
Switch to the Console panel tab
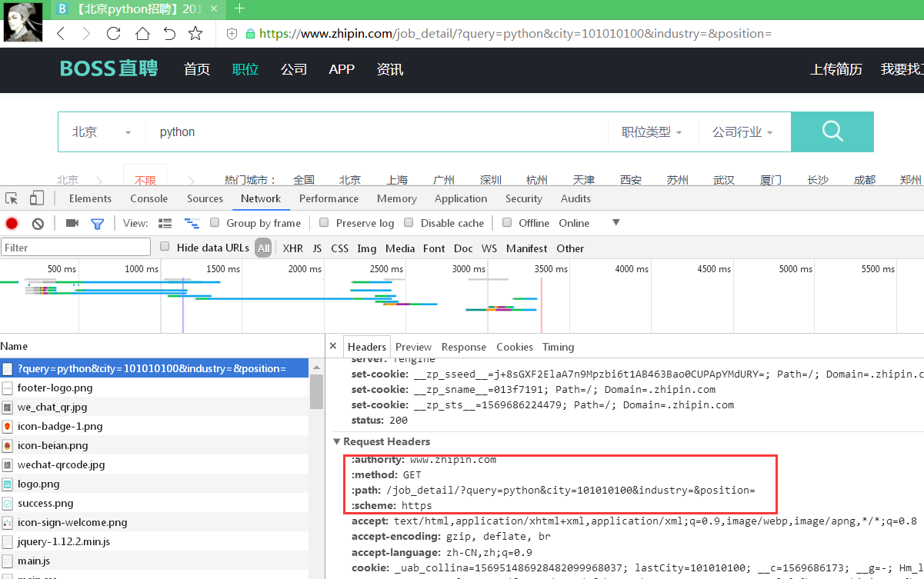[x=149, y=198]
